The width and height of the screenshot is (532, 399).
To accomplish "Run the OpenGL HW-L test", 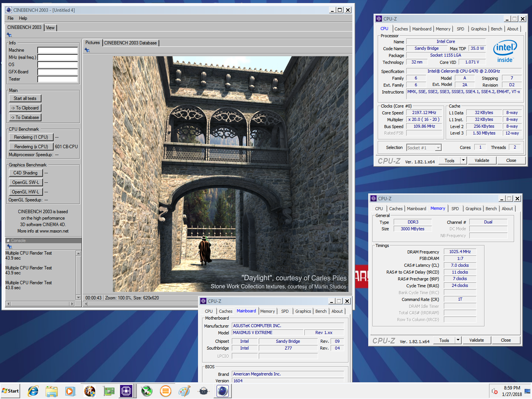I will coord(25,192).
